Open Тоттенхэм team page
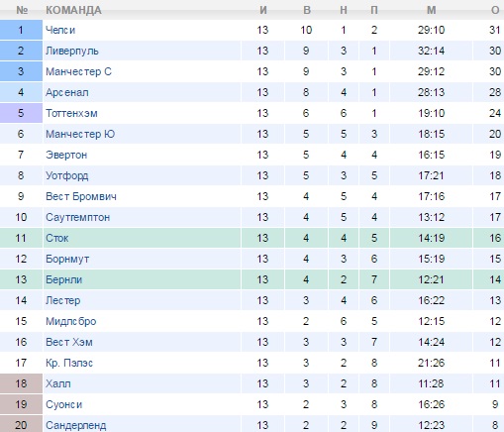This screenshot has height=432, width=504. tap(71, 113)
